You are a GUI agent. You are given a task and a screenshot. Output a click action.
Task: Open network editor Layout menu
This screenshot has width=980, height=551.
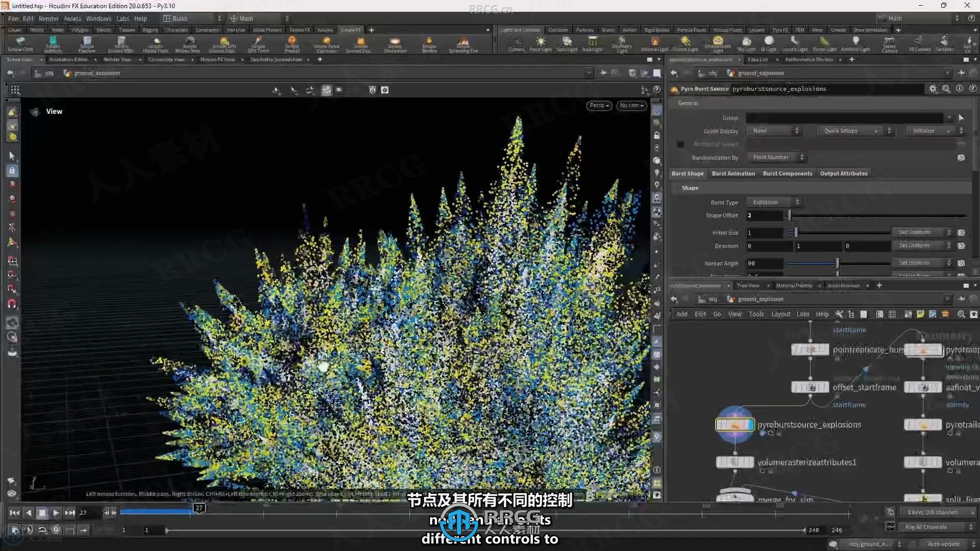click(780, 314)
